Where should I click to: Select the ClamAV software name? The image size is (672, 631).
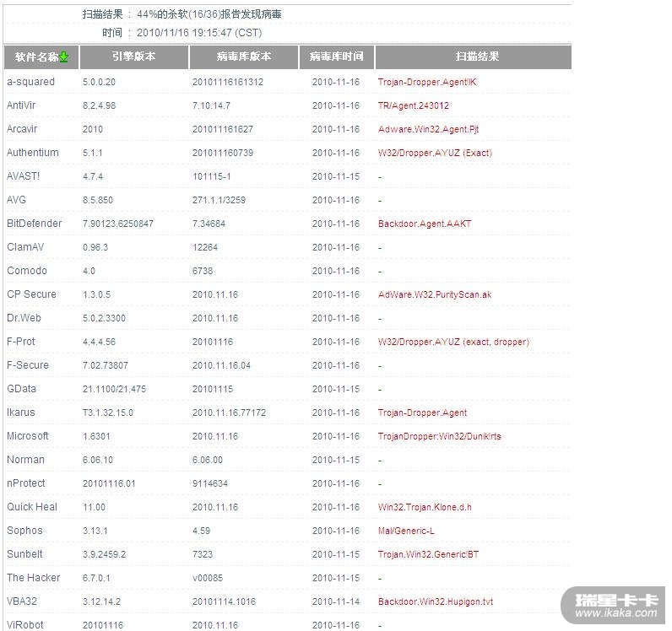(25, 246)
